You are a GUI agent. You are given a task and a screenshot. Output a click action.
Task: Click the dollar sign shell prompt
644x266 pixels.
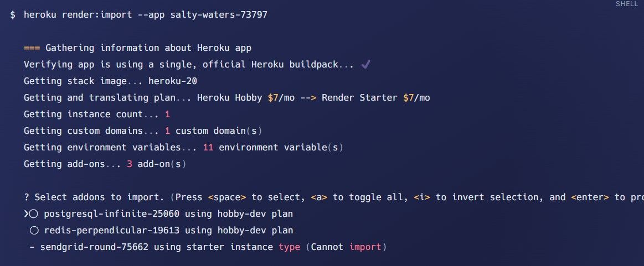[x=13, y=15]
